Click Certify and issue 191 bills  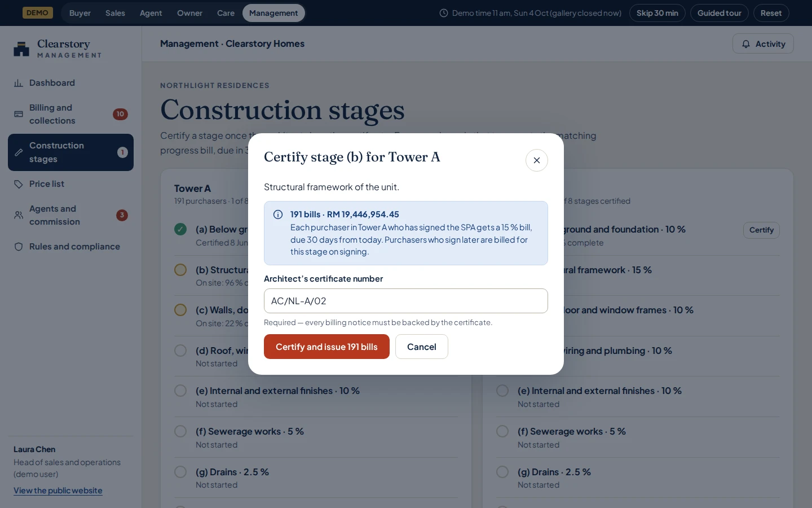326,347
